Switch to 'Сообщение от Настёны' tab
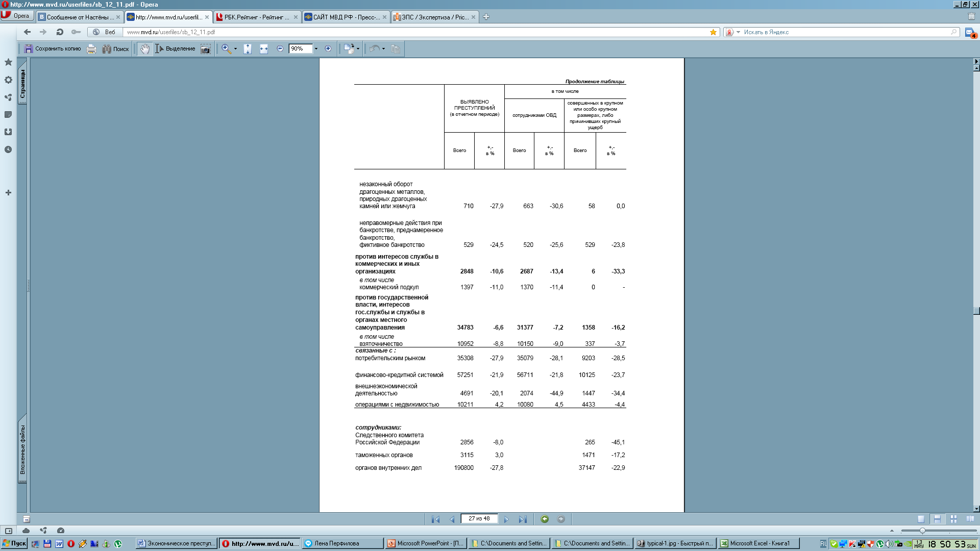980x551 pixels. (80, 17)
